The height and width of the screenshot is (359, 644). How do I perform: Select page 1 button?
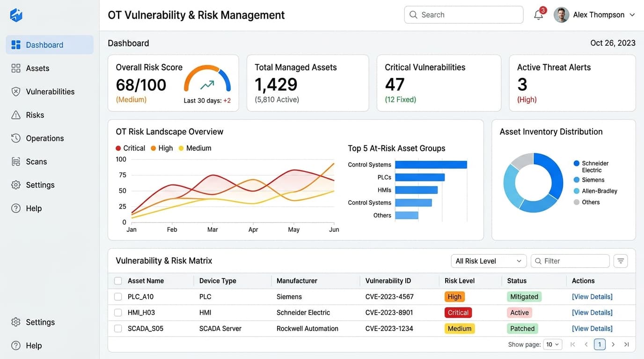coord(600,345)
